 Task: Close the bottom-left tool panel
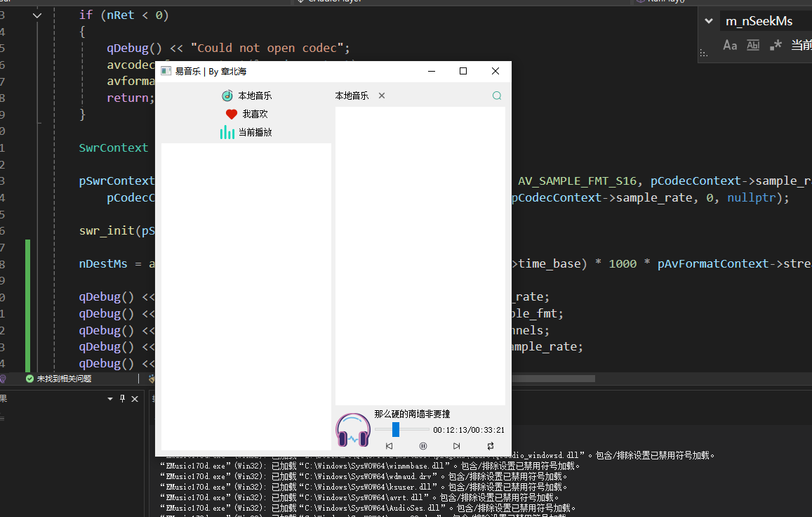[135, 399]
